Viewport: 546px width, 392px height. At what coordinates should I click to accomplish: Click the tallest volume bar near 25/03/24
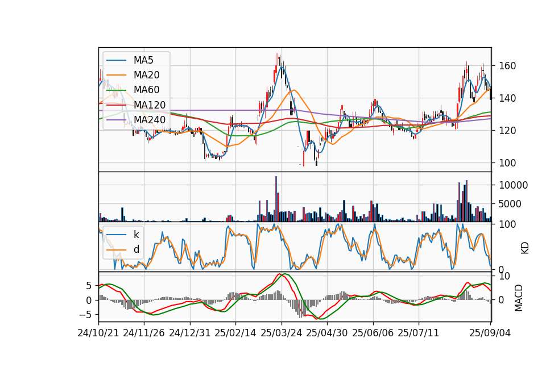(x=276, y=199)
